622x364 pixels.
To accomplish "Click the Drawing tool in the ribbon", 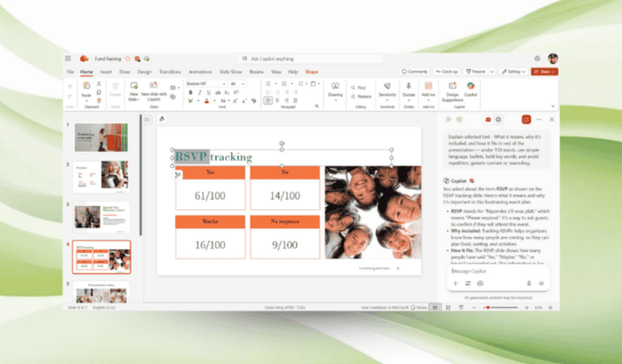I will (335, 87).
